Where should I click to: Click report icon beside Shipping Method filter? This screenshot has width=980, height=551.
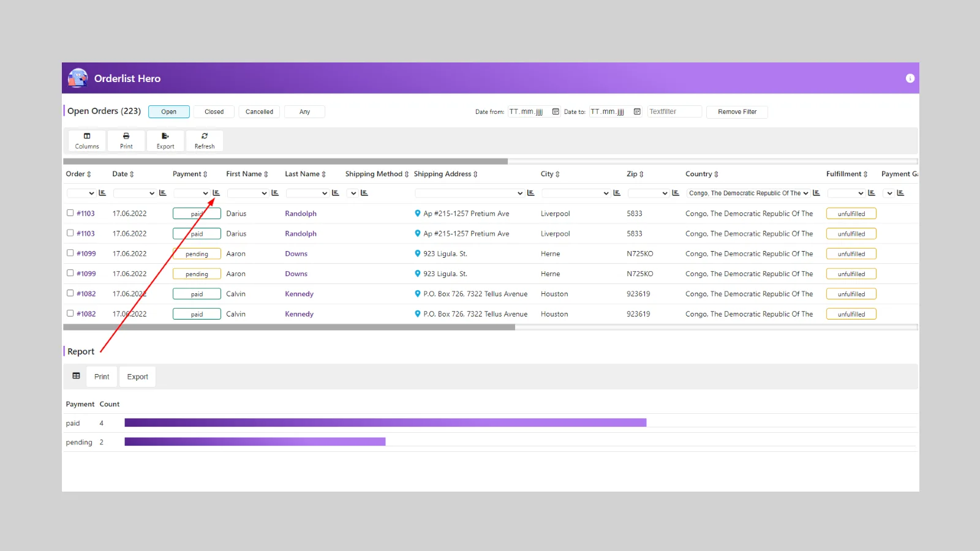(364, 193)
